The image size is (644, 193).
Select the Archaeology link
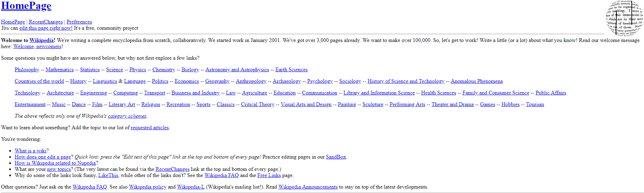click(x=287, y=81)
